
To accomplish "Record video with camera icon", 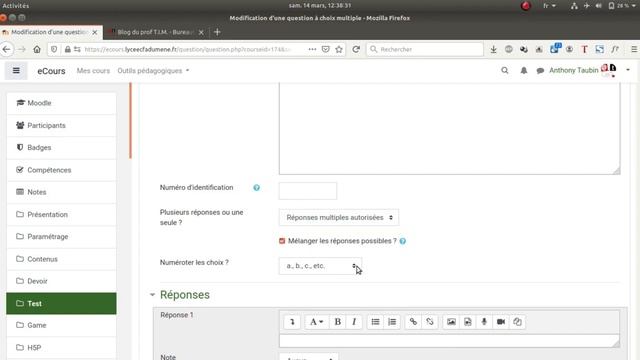I will point(501,322).
